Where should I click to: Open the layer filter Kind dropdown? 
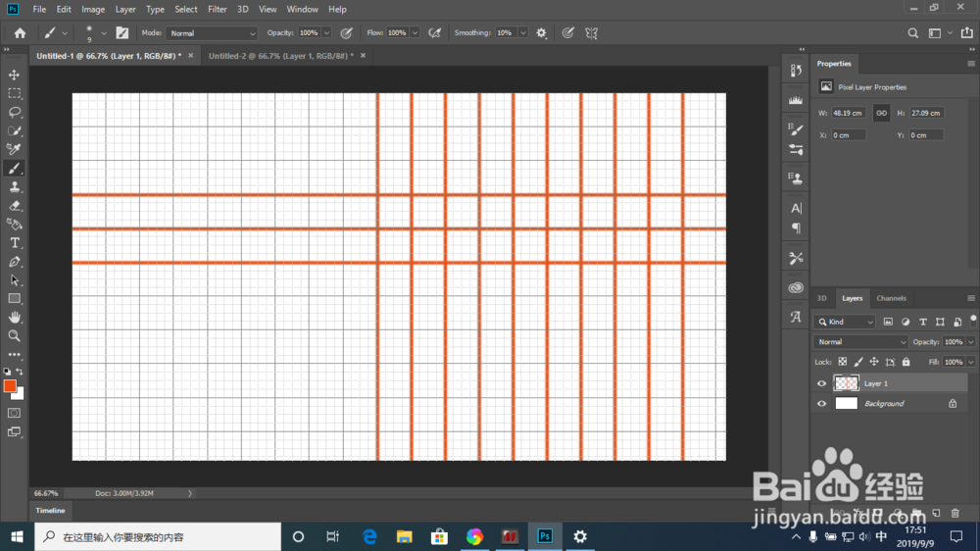click(x=845, y=323)
